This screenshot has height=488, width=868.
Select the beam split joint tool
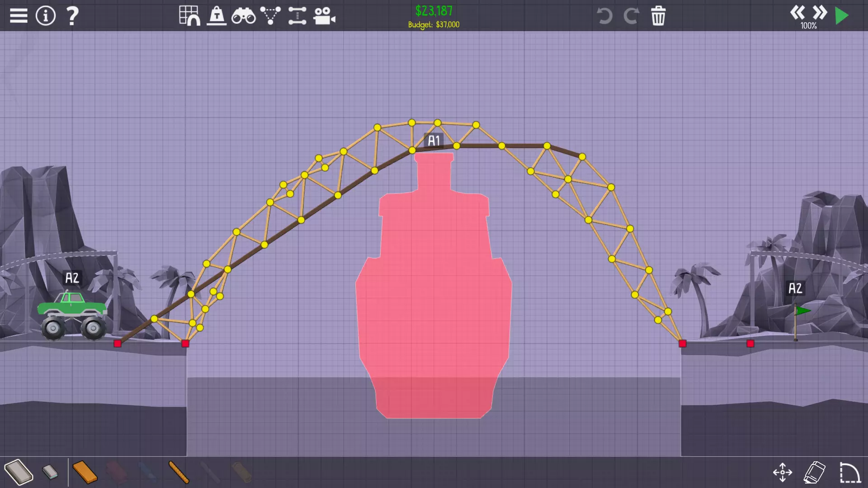[297, 16]
